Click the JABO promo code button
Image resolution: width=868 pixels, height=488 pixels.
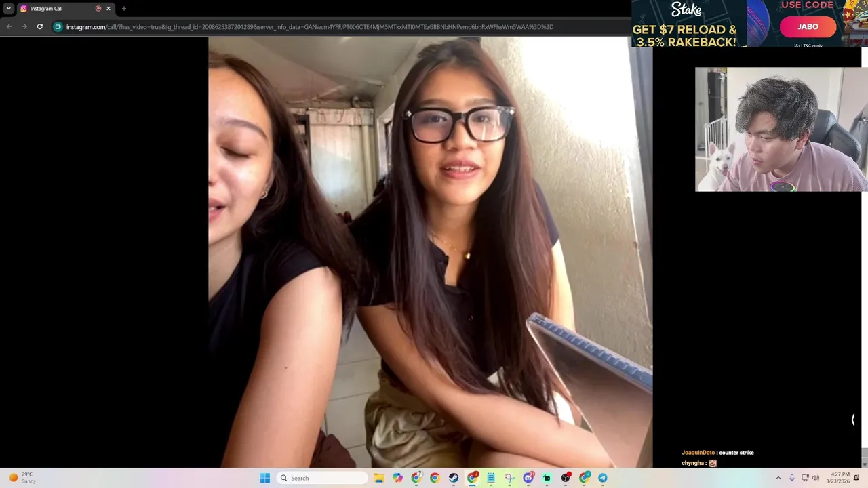pyautogui.click(x=808, y=26)
